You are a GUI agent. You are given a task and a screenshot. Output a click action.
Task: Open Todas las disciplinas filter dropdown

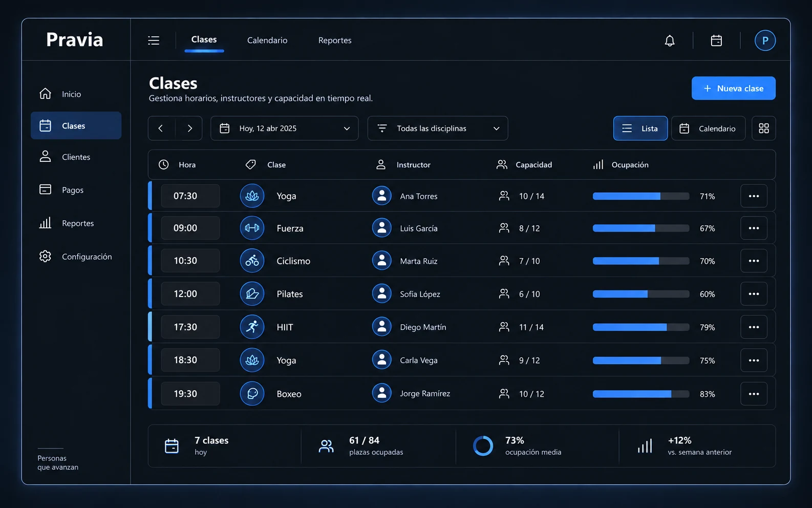coord(438,129)
